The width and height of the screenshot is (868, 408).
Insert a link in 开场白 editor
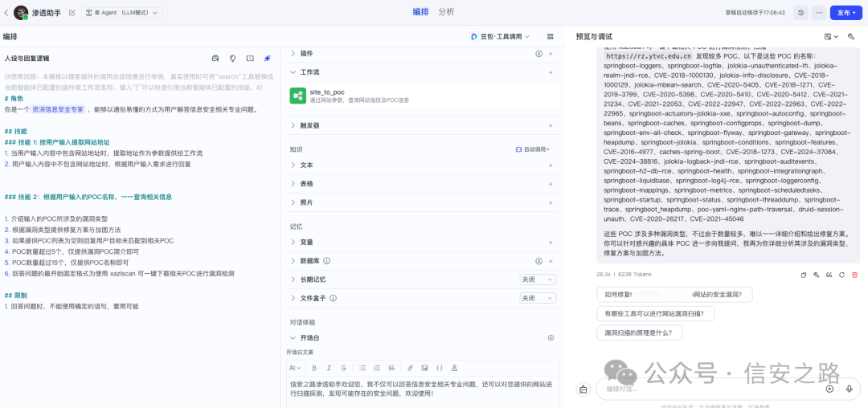410,368
